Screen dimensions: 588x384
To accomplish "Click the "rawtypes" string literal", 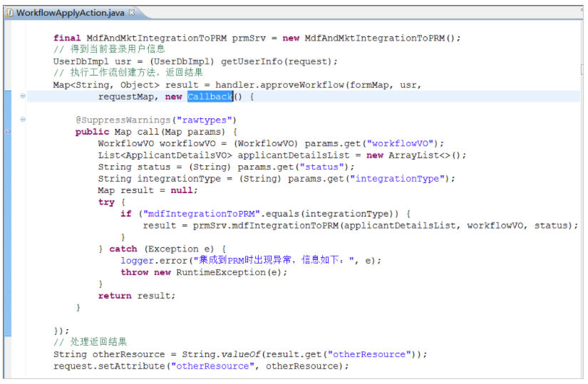I will pos(205,120).
